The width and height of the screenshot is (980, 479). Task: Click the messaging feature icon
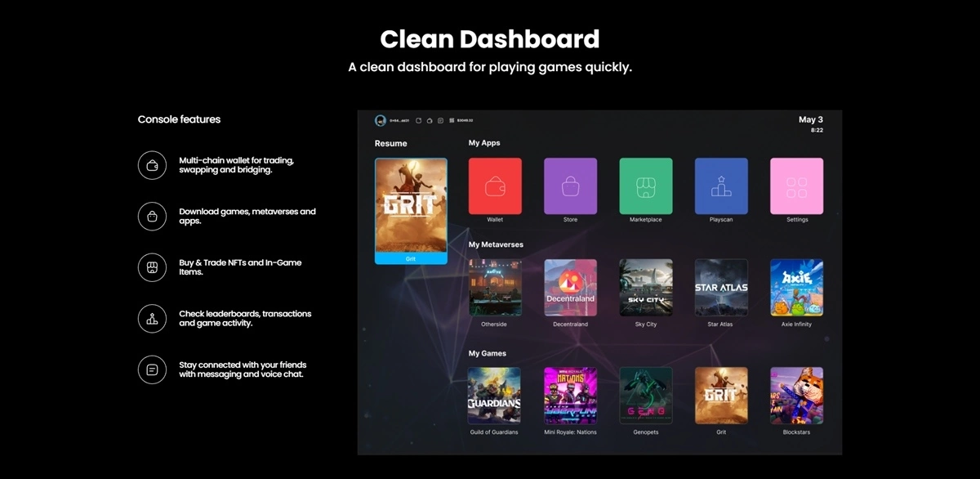[152, 369]
